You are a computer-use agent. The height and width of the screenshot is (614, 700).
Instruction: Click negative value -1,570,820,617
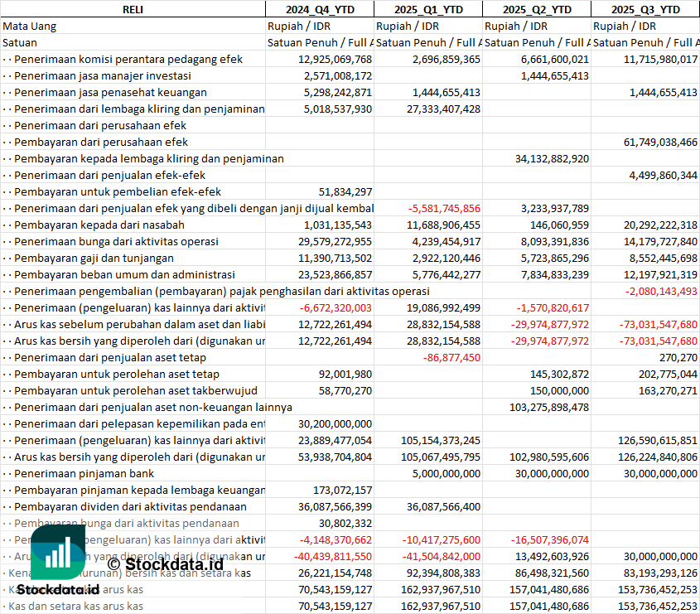coord(553,307)
